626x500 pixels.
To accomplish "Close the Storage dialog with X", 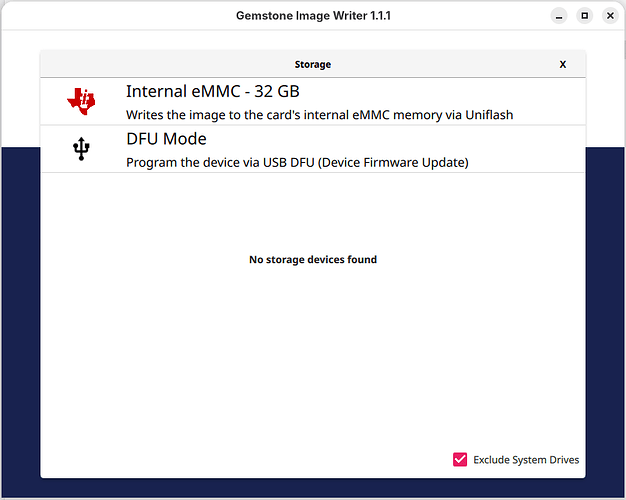I will (563, 64).
